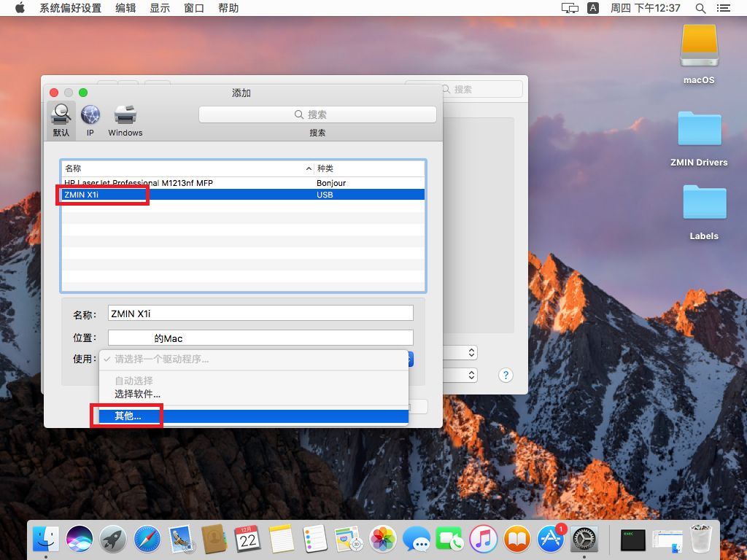Open Reminders from the Dock
This screenshot has height=560, width=747.
(315, 539)
